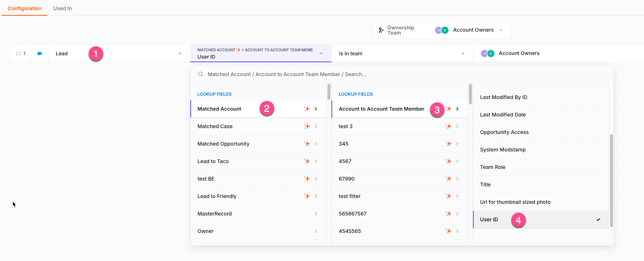The height and width of the screenshot is (261, 644).
Task: Expand the Account Owners ownership team dropdown
Action: 501,30
